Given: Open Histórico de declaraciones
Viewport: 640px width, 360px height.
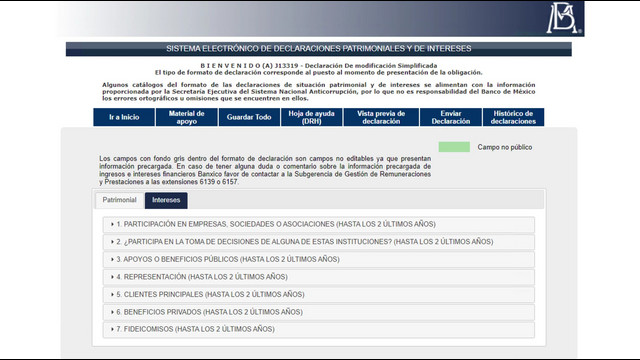Looking at the screenshot, I should pos(513,117).
